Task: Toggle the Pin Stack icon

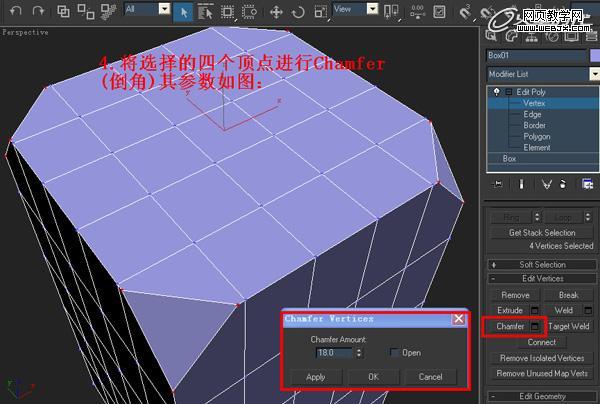Action: pyautogui.click(x=497, y=184)
